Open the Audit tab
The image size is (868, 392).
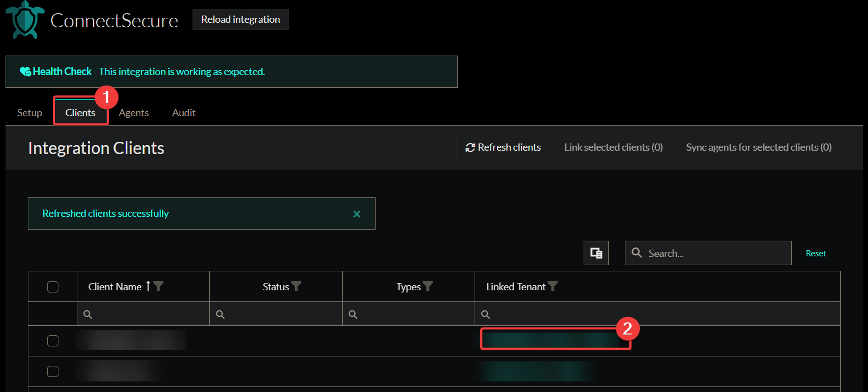coord(184,113)
